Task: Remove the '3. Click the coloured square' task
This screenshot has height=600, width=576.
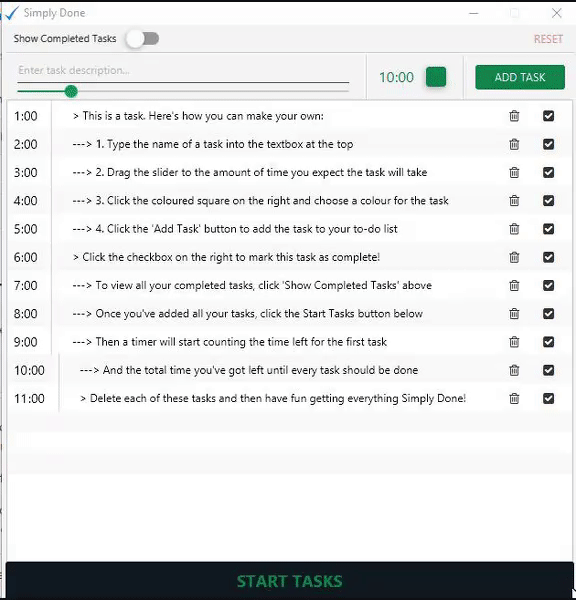Action: (514, 201)
